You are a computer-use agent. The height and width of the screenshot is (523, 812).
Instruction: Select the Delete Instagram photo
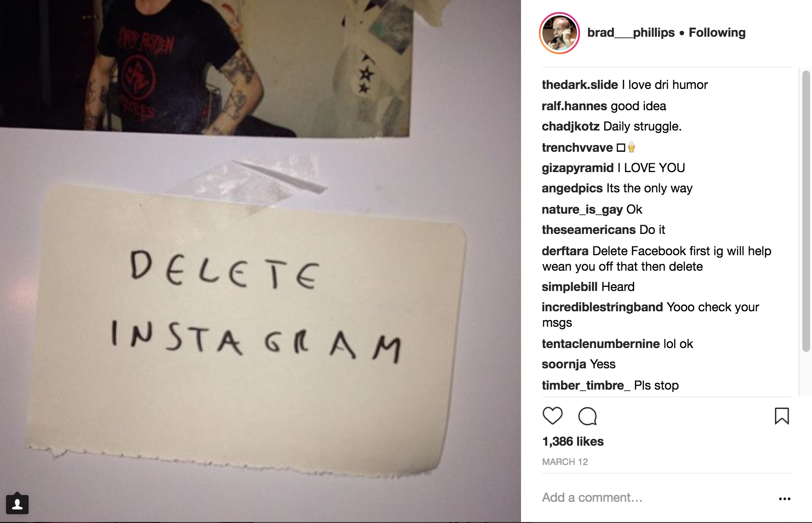(261, 261)
